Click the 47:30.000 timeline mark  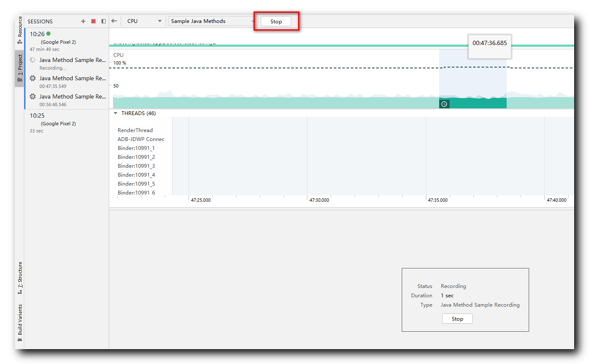pyautogui.click(x=319, y=200)
